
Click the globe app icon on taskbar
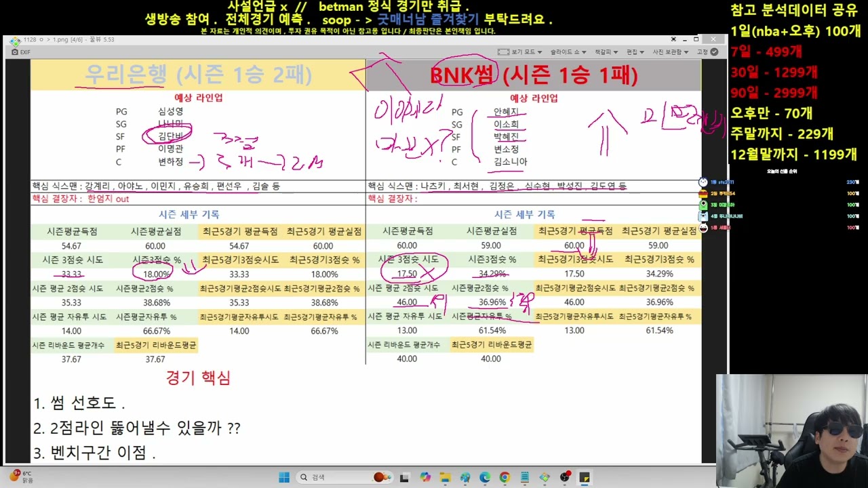[x=465, y=477]
